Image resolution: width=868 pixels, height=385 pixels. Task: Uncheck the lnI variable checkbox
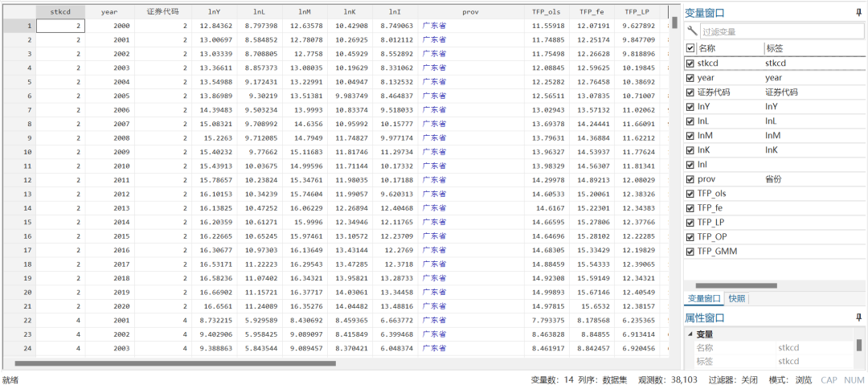690,165
